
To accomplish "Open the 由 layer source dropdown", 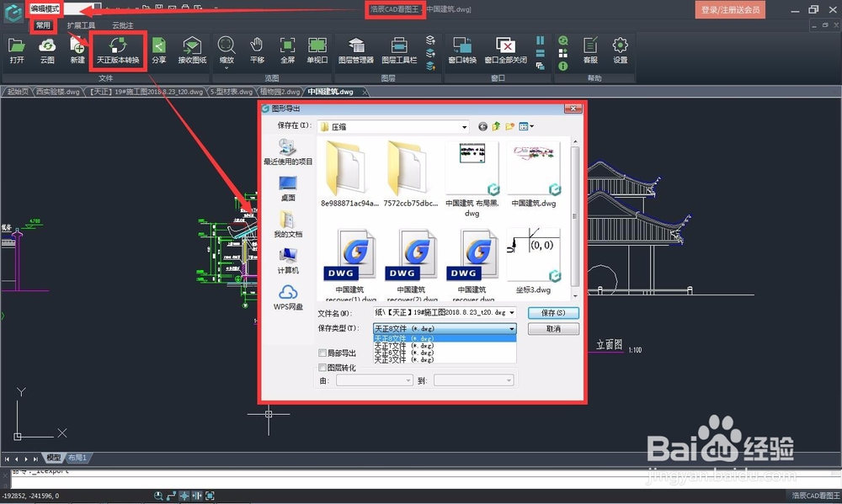I will click(x=375, y=380).
